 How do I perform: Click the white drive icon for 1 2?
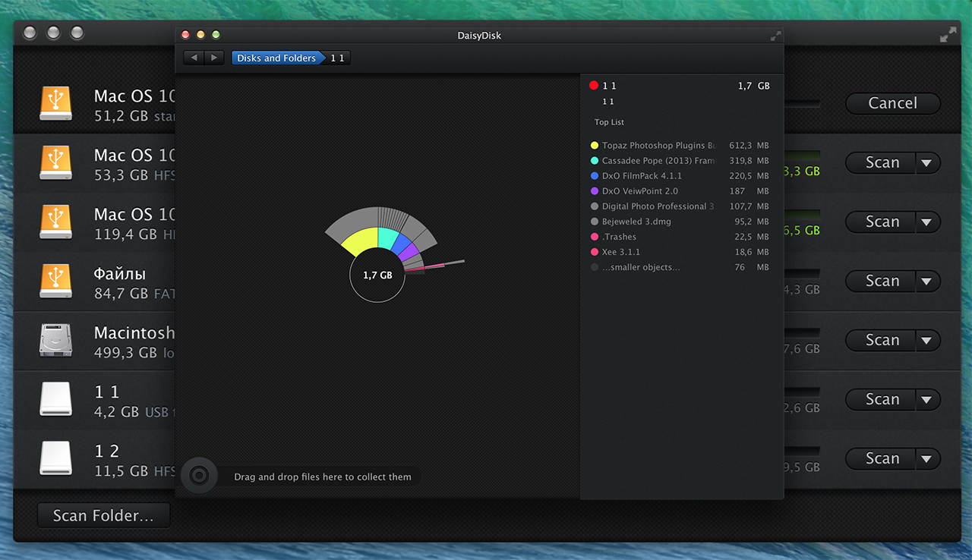tap(55, 458)
